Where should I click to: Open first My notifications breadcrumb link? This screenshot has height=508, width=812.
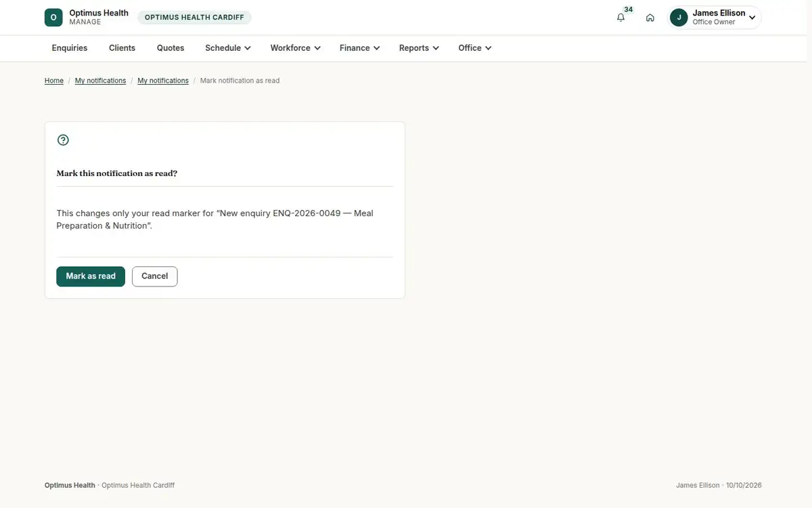(100, 81)
